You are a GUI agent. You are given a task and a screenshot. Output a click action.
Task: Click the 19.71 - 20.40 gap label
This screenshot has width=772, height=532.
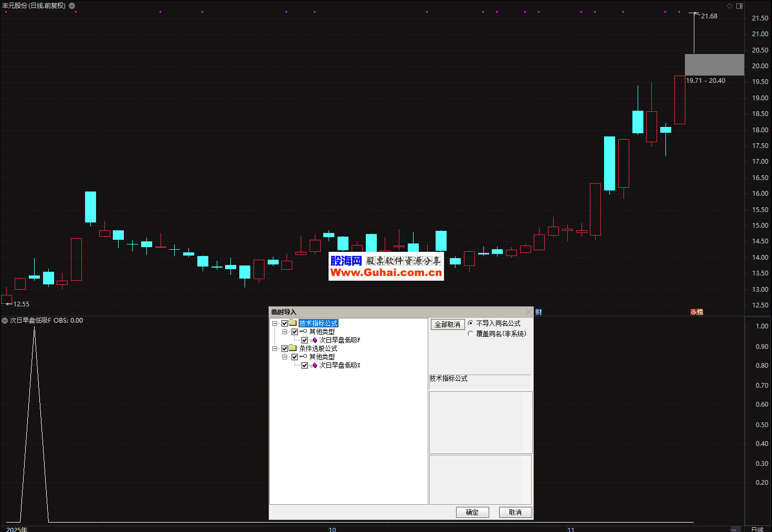706,81
